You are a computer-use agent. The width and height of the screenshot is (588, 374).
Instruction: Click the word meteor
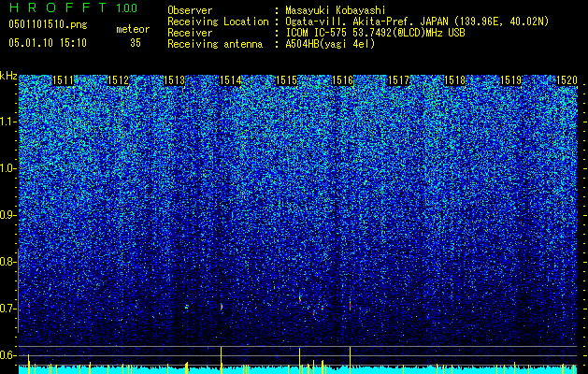pos(133,29)
